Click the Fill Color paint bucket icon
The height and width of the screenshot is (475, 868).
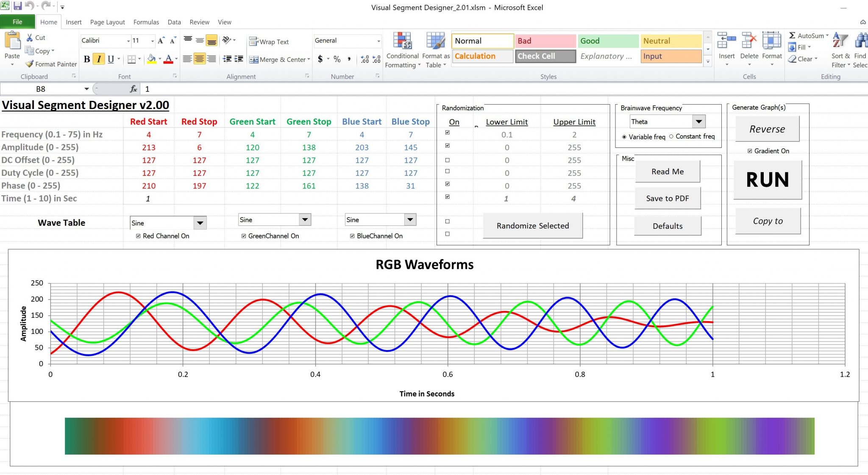pos(151,59)
